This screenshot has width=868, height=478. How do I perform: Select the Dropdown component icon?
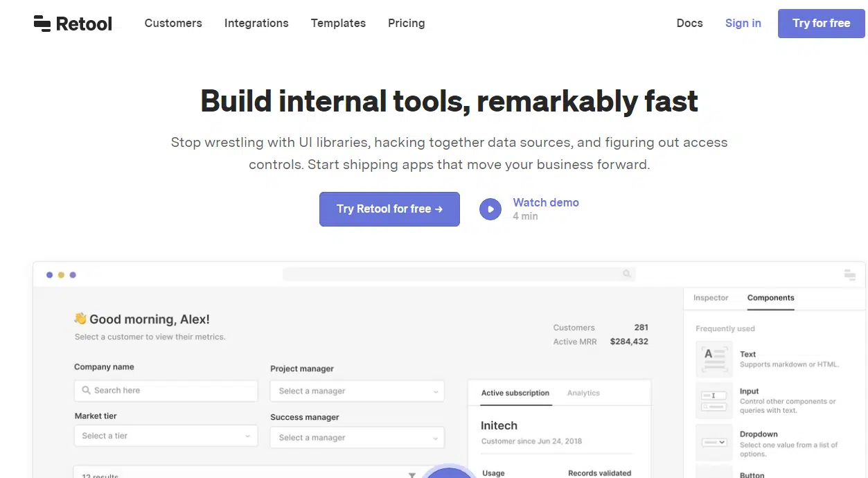pyautogui.click(x=714, y=442)
